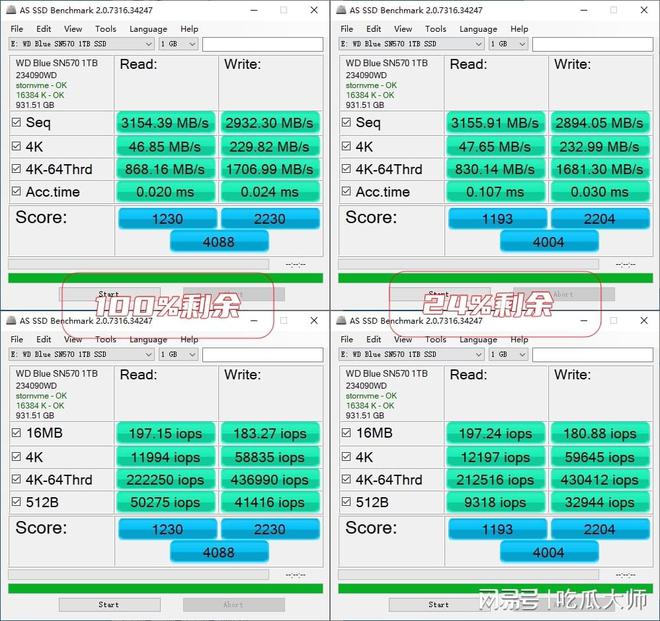Click the total score 4004 in the top-right window
Viewport: 660px width, 621px height.
click(x=549, y=242)
